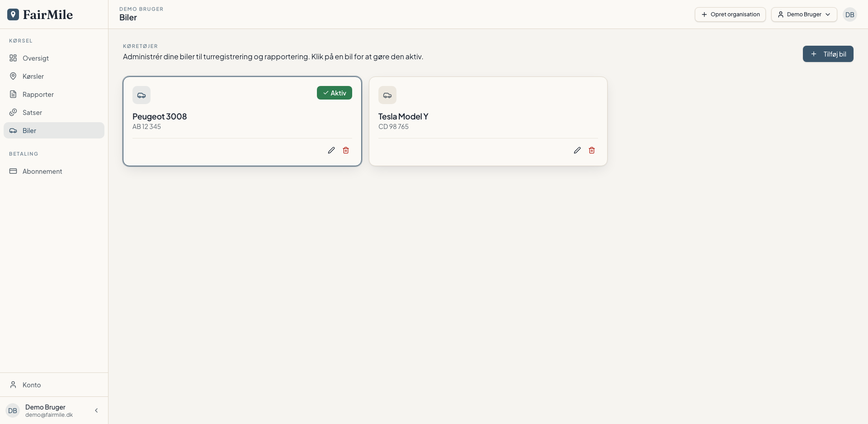The image size is (868, 424).
Task: Open Konto settings
Action: point(54,385)
